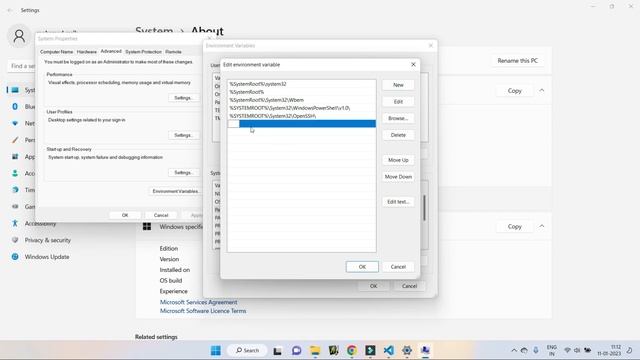The height and width of the screenshot is (360, 640).
Task: Click the Move Up button
Action: (398, 160)
